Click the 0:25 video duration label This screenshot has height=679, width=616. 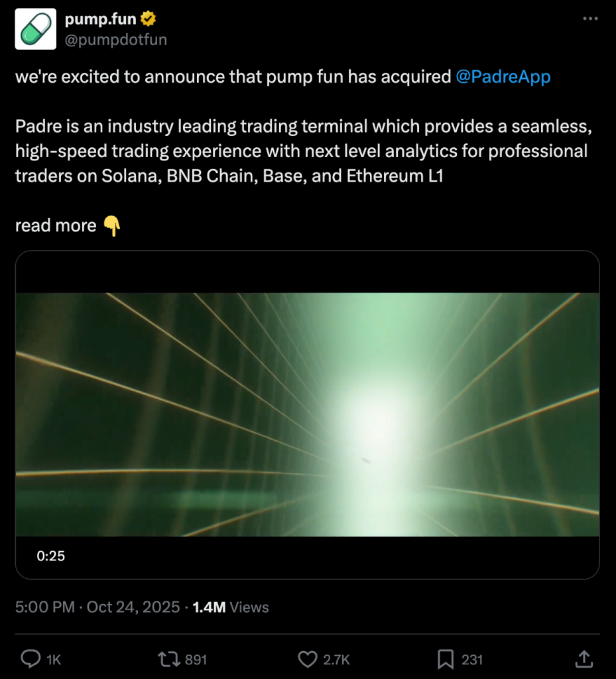[x=51, y=556]
